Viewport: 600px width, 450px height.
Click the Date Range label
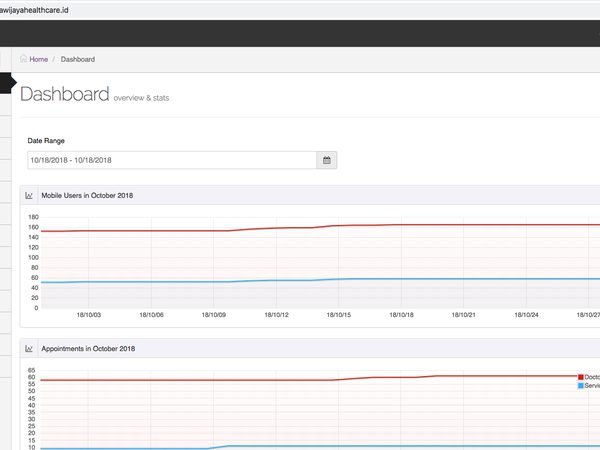(x=46, y=141)
